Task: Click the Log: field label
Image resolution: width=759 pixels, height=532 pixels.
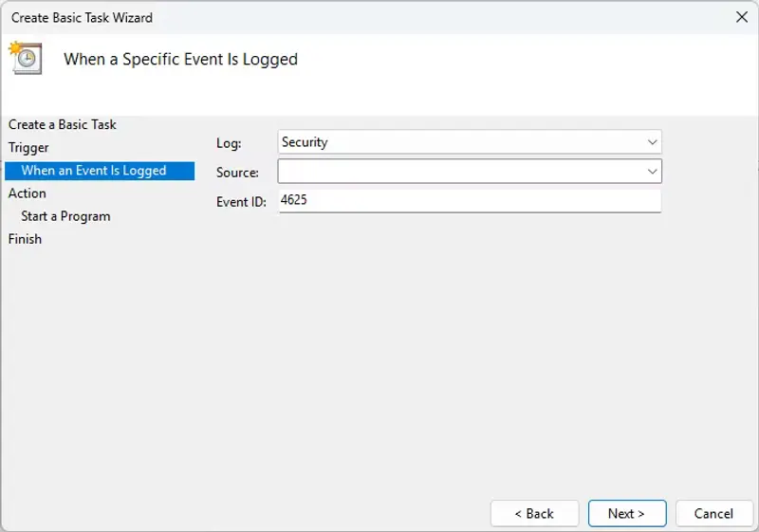Action: 229,143
